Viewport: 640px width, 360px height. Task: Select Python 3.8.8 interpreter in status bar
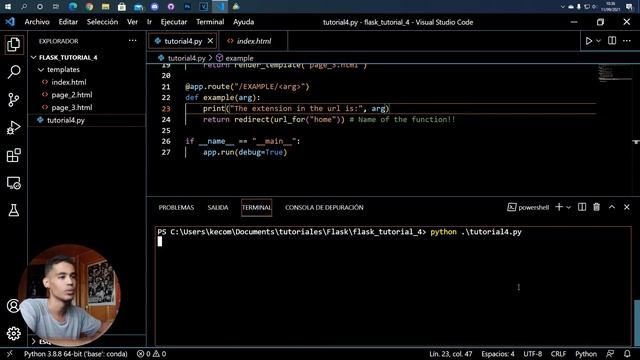(x=76, y=353)
